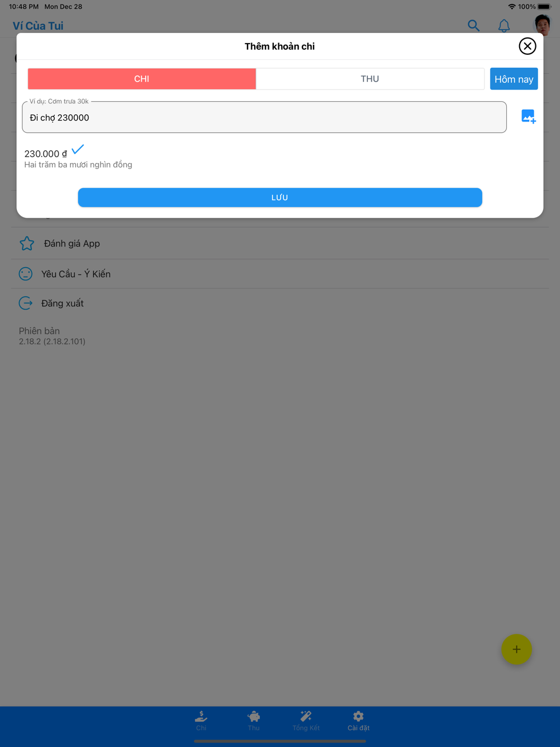The width and height of the screenshot is (560, 747).
Task: Tap the add image icon
Action: pos(528,116)
